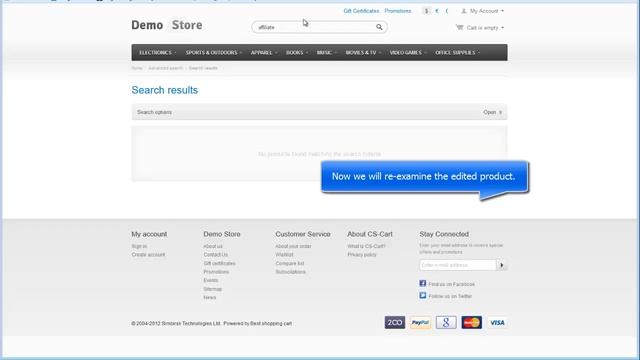Click the Events footer link
The image size is (640, 360).
[x=211, y=280]
